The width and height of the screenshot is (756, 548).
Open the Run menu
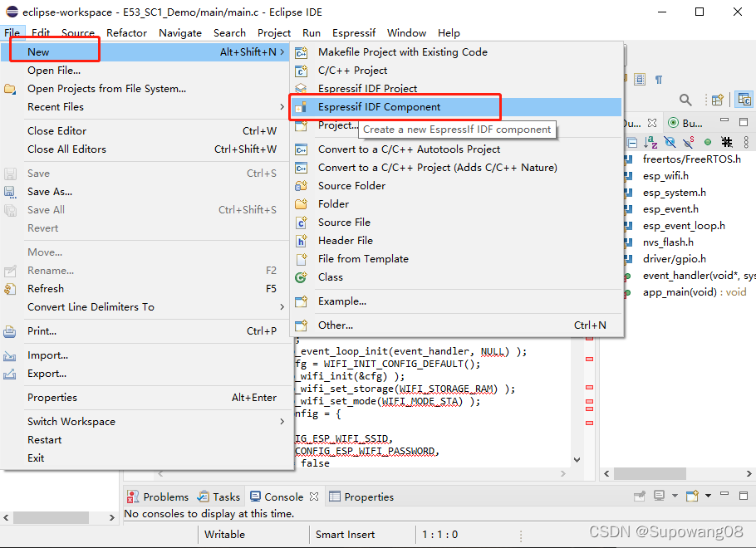click(x=312, y=32)
